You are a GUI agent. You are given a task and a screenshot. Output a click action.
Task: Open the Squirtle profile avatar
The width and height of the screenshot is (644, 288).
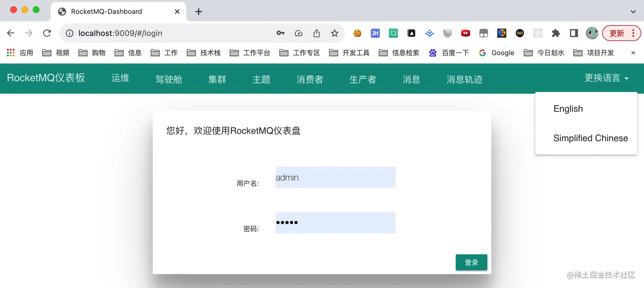point(592,33)
